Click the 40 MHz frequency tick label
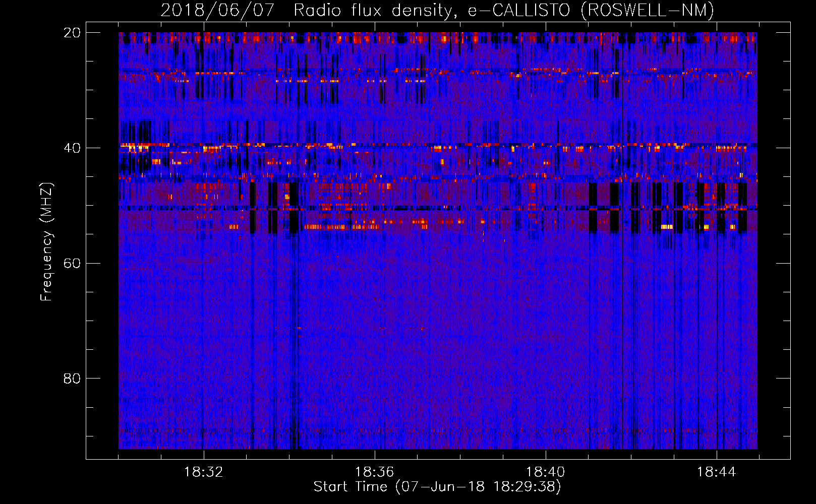Image resolution: width=816 pixels, height=504 pixels. (x=72, y=148)
